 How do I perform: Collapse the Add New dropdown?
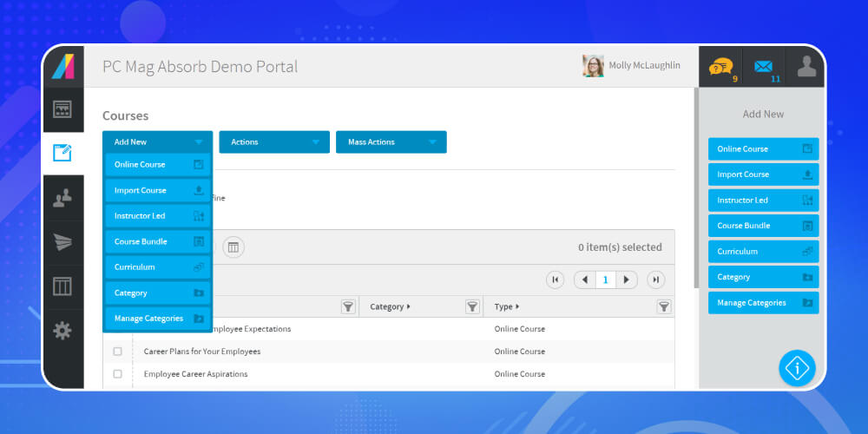pyautogui.click(x=157, y=142)
